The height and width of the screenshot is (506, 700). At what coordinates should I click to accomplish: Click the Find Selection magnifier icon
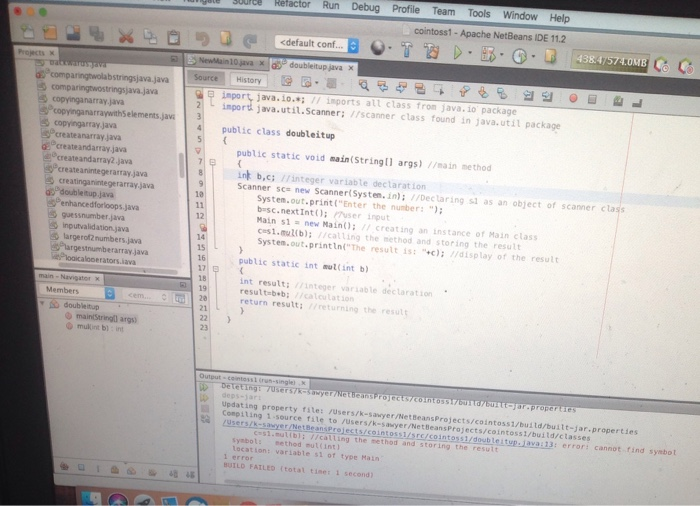tap(364, 85)
